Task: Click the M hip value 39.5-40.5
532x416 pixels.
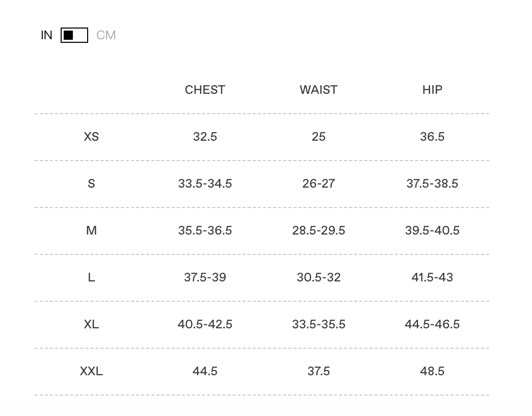Action: (432, 230)
